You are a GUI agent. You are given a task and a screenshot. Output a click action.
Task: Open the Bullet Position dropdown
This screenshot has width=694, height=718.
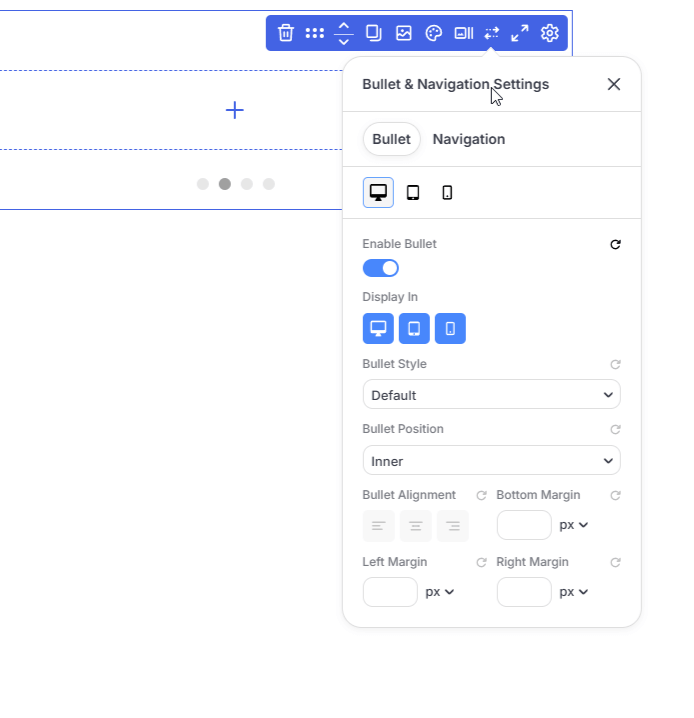(x=491, y=461)
